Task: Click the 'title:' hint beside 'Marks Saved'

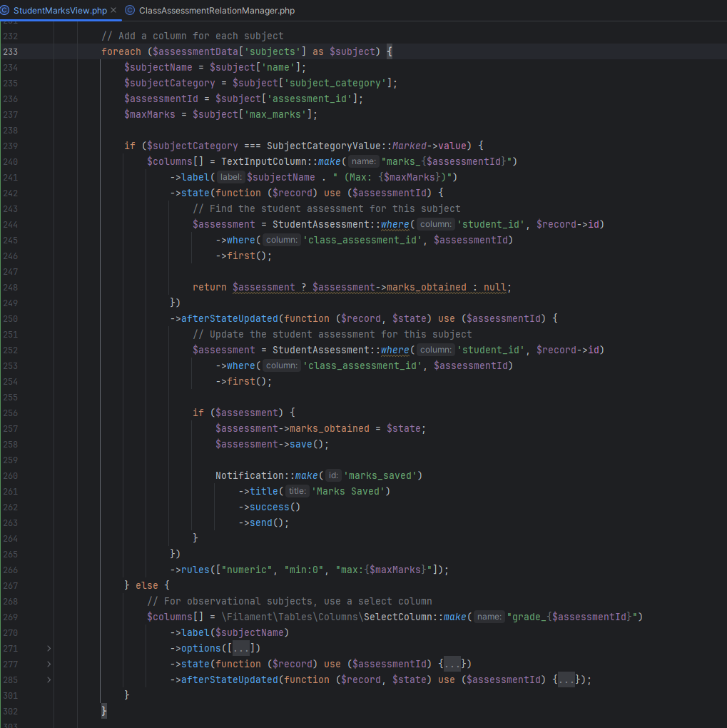Action: tap(296, 491)
